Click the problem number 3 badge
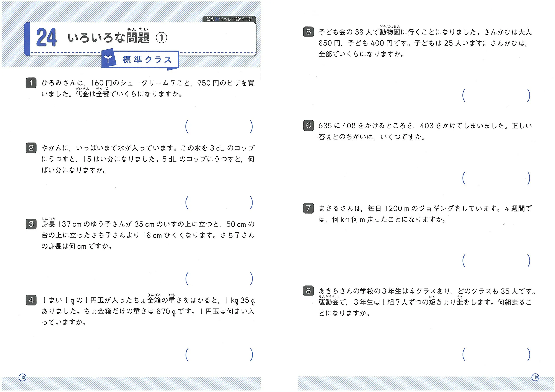Image resolution: width=555 pixels, height=392 pixels. pyautogui.click(x=31, y=224)
